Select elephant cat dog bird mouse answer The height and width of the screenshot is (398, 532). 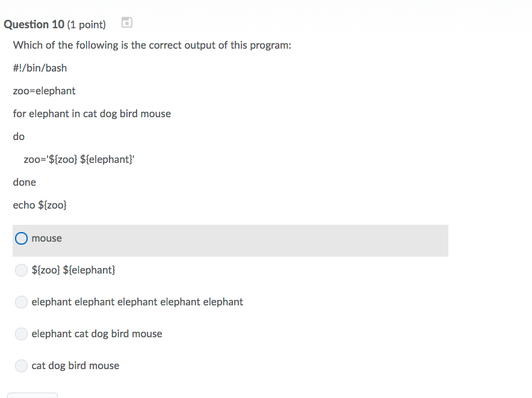21,334
